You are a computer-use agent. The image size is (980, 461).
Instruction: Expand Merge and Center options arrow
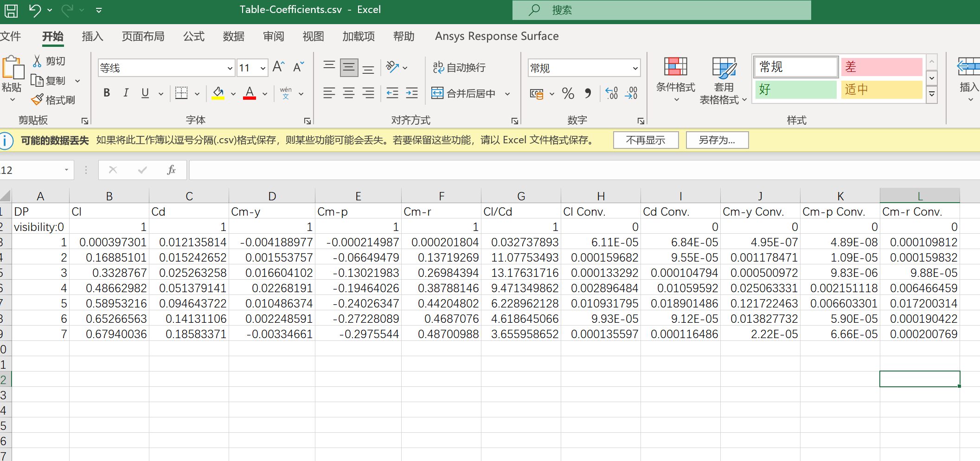tap(507, 94)
